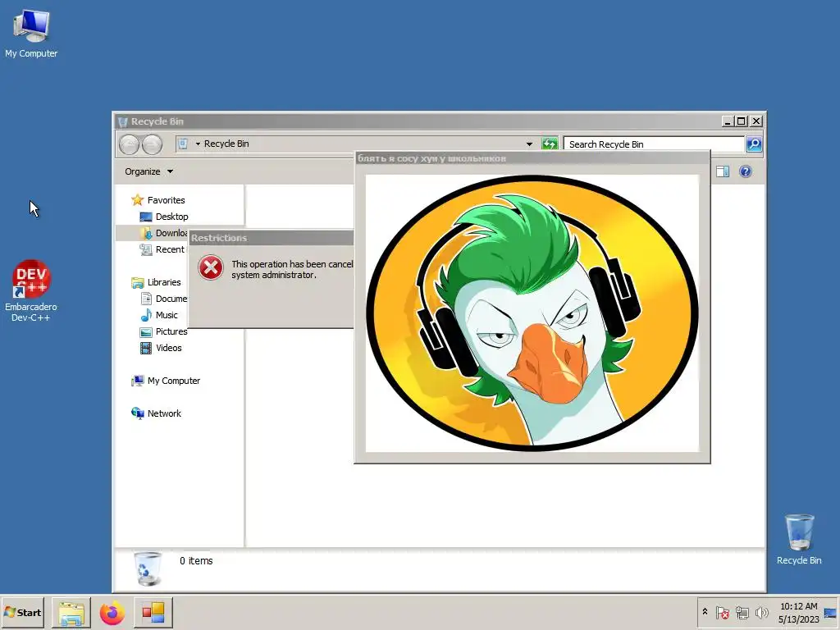Click the Recycle Bin address bar icon
This screenshot has width=840, height=630.
point(183,144)
